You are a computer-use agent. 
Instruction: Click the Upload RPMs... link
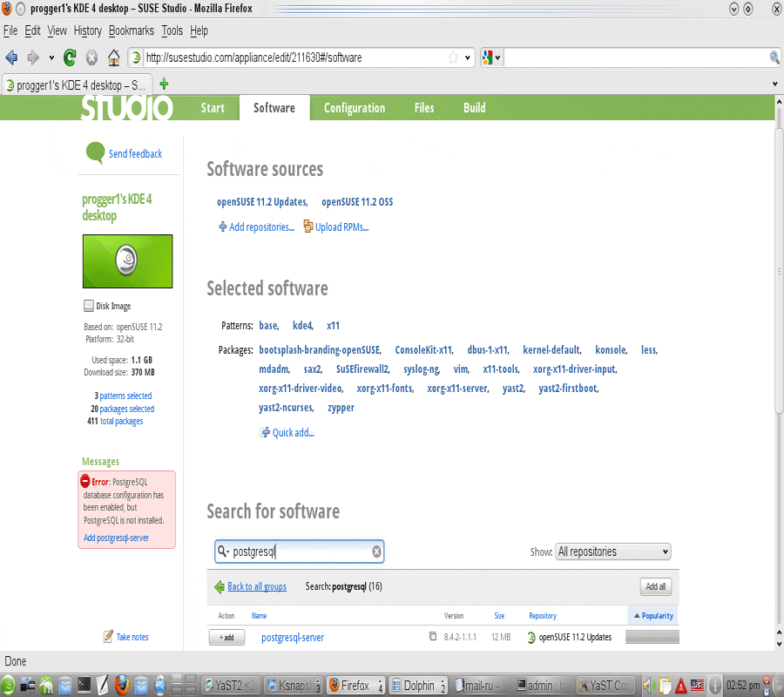pos(336,227)
